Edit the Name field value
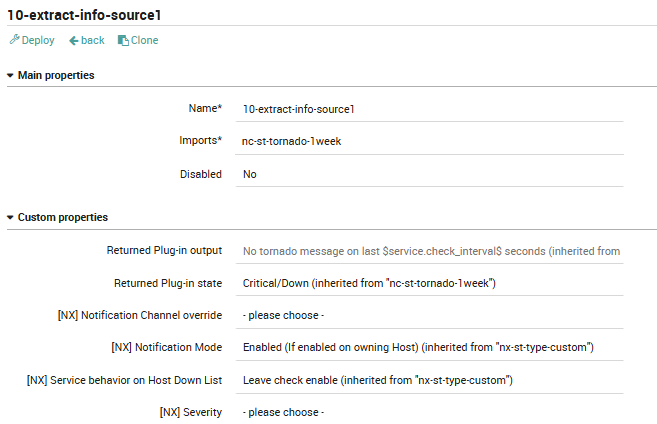 429,109
